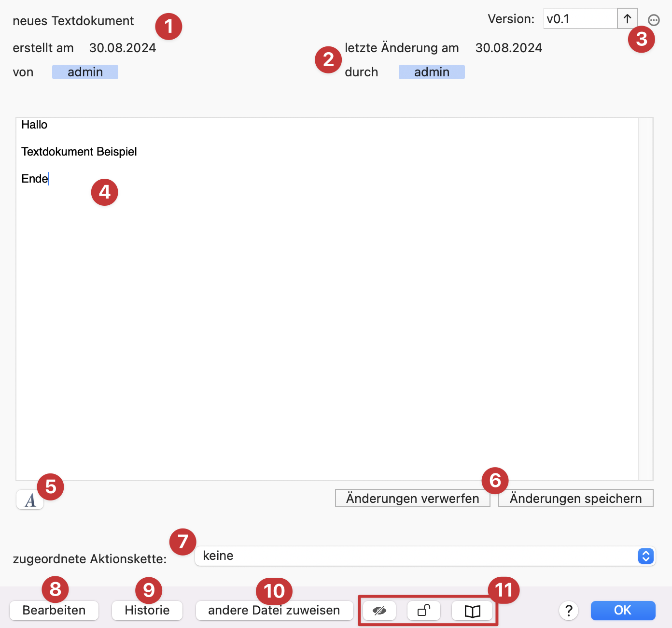The image size is (672, 628).
Task: Click the title neues Textdokument
Action: 73,21
